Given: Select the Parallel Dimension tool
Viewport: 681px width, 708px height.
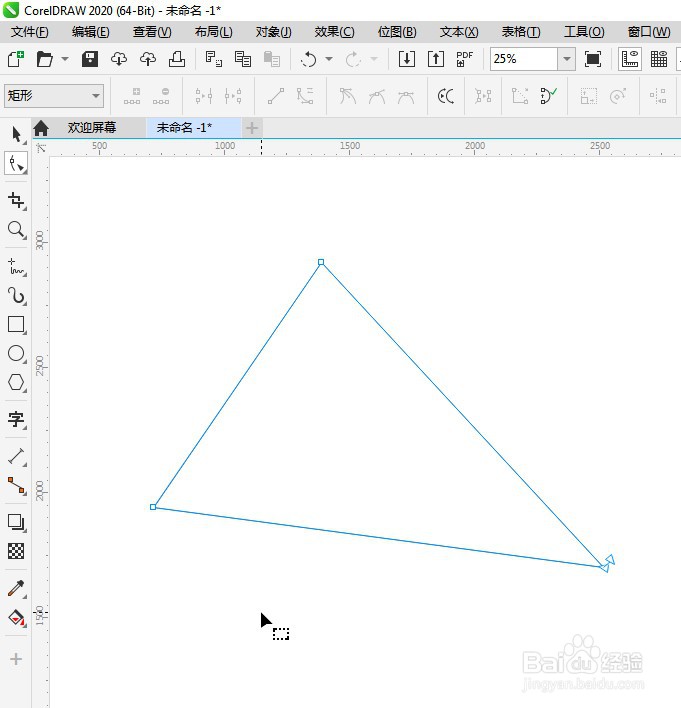Looking at the screenshot, I should [16, 456].
